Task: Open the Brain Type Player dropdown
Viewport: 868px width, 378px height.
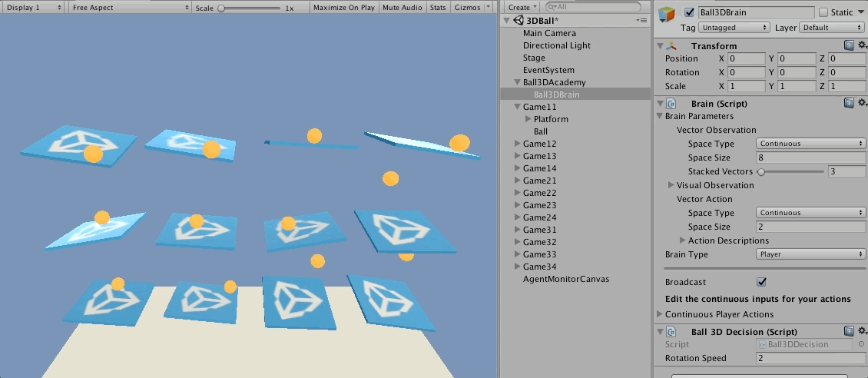Action: coord(810,254)
